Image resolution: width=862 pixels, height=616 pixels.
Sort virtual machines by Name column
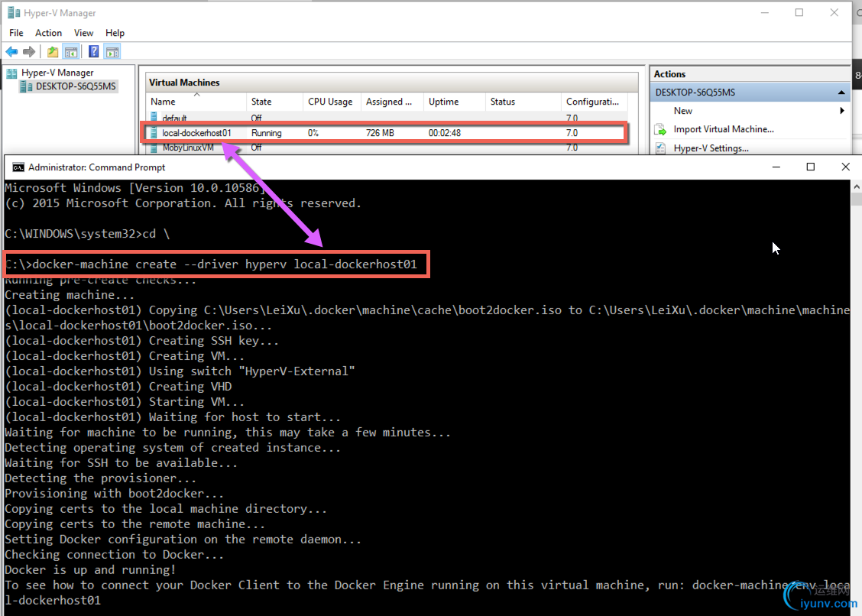[196, 102]
